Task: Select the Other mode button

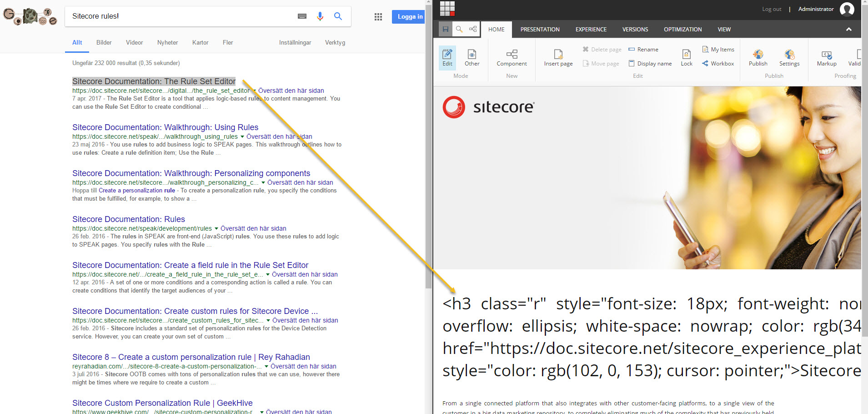Action: point(472,58)
